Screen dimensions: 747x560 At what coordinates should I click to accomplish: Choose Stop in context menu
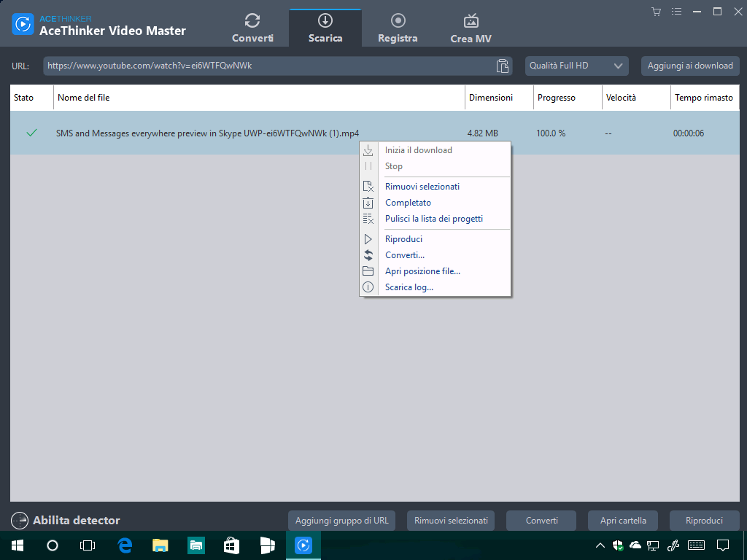[x=435, y=166]
